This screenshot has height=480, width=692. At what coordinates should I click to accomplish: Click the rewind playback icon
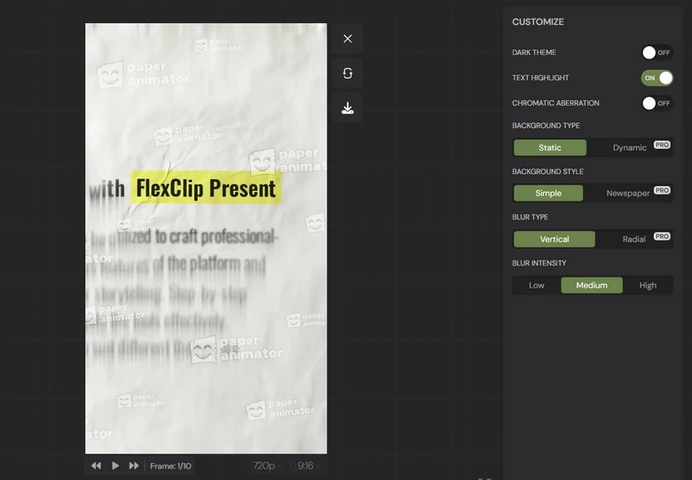click(96, 466)
